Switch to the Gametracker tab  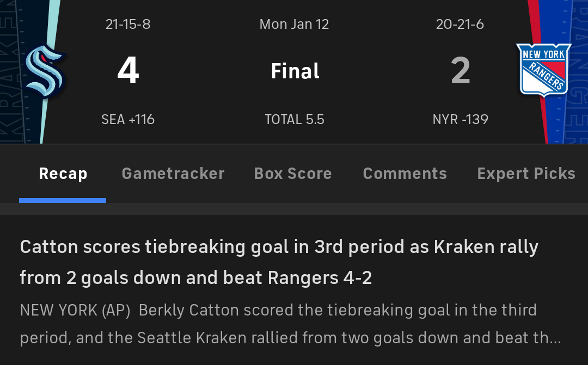click(x=173, y=173)
